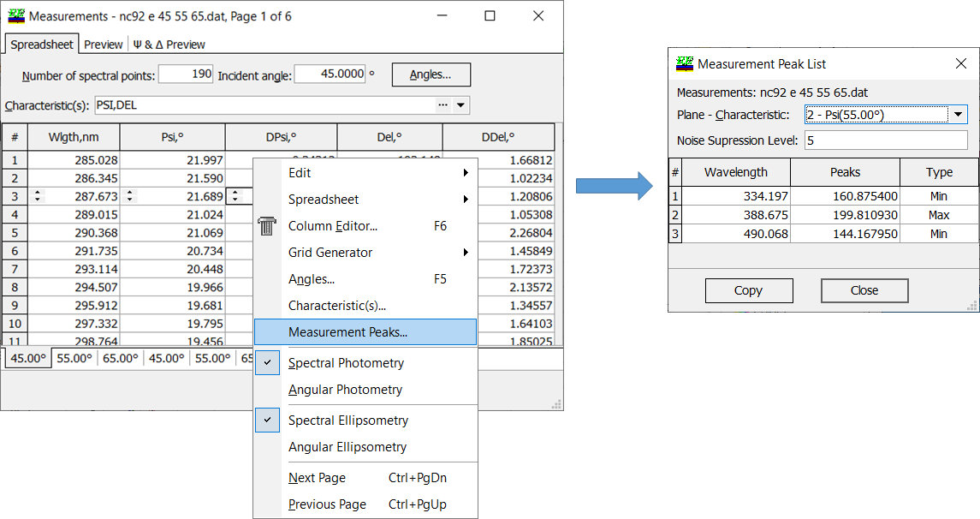Choose Angles... in the context menu

[365, 279]
